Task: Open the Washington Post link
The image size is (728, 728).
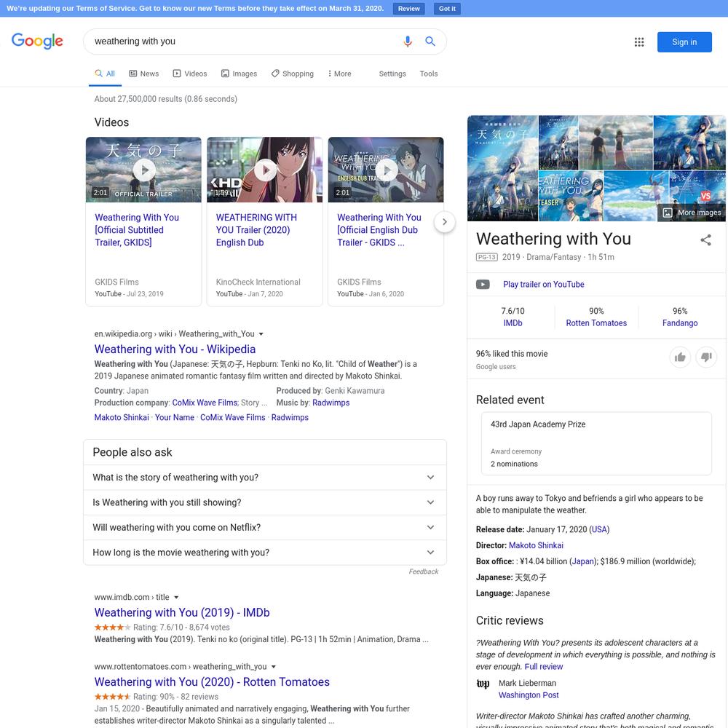Action: [x=529, y=695]
